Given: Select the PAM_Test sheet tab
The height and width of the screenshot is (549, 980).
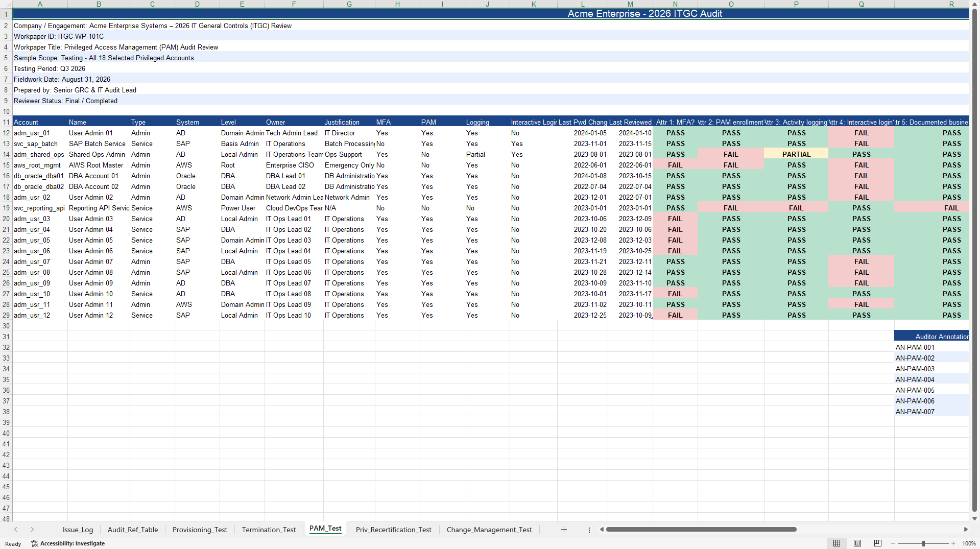Looking at the screenshot, I should 325,529.
